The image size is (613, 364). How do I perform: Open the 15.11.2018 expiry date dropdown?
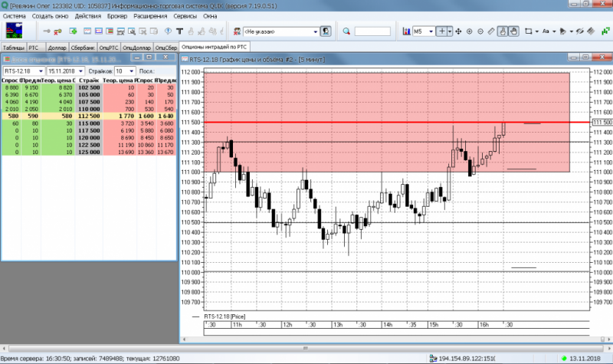click(x=80, y=71)
